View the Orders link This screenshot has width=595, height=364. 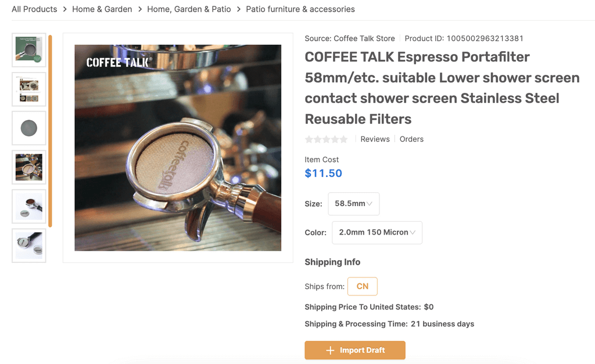(x=411, y=139)
